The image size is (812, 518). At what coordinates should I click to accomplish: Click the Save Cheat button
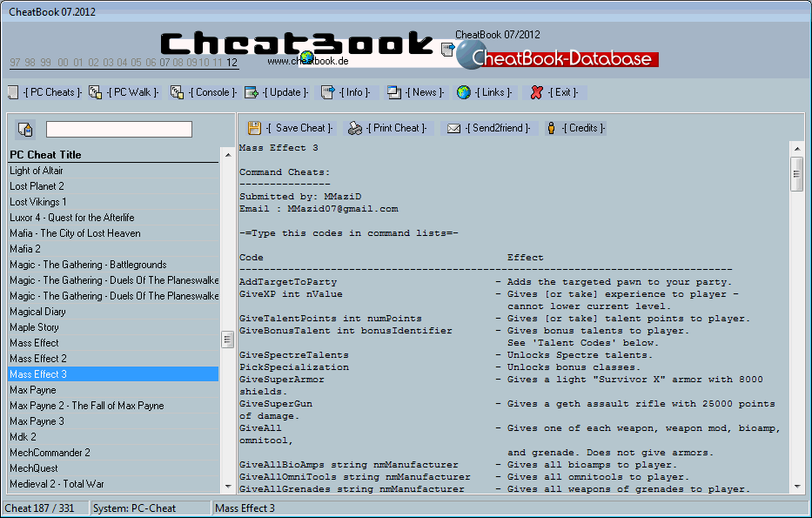[291, 128]
